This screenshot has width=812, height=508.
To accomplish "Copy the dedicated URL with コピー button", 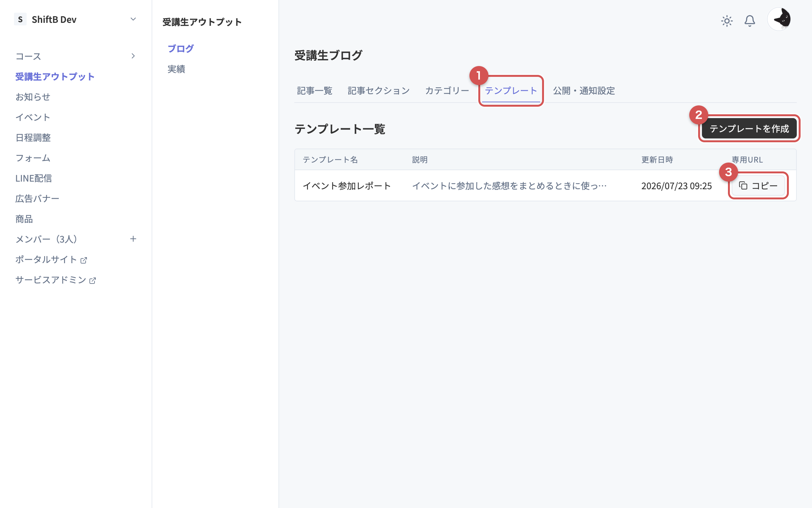I will tap(758, 185).
